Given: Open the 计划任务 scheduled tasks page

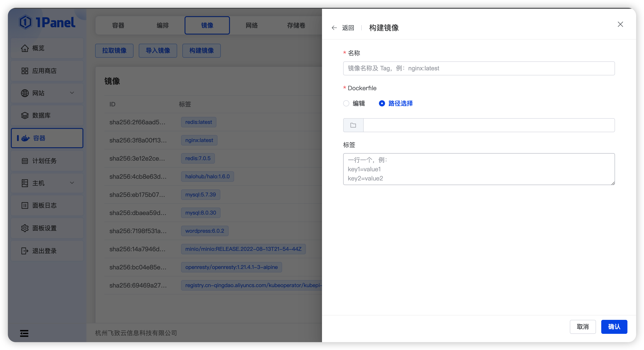Looking at the screenshot, I should [x=44, y=161].
